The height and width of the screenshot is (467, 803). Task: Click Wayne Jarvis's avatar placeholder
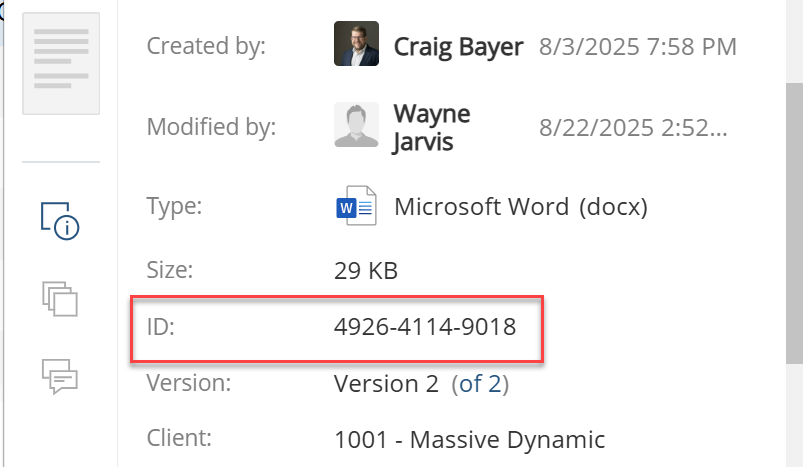click(356, 126)
